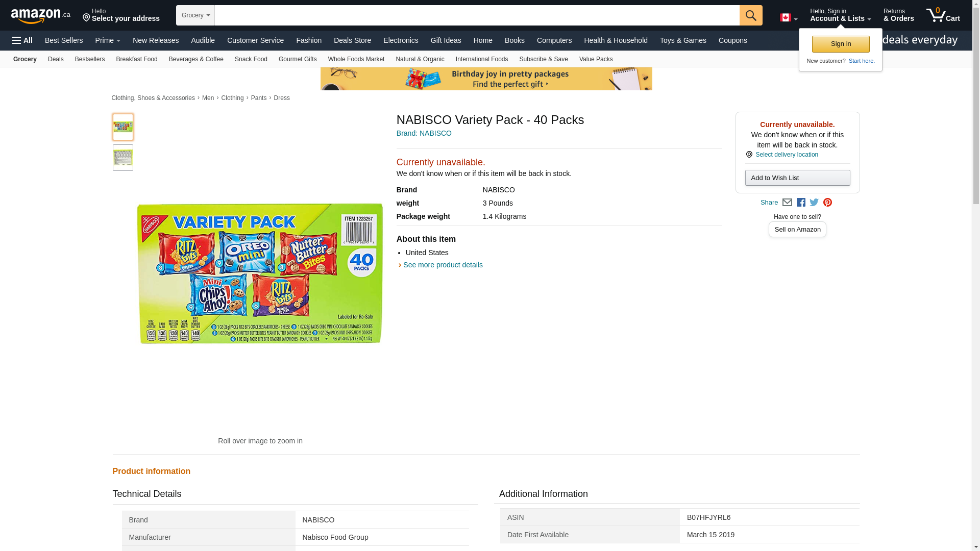Expand See more product details
This screenshot has width=980, height=551.
[x=443, y=265]
